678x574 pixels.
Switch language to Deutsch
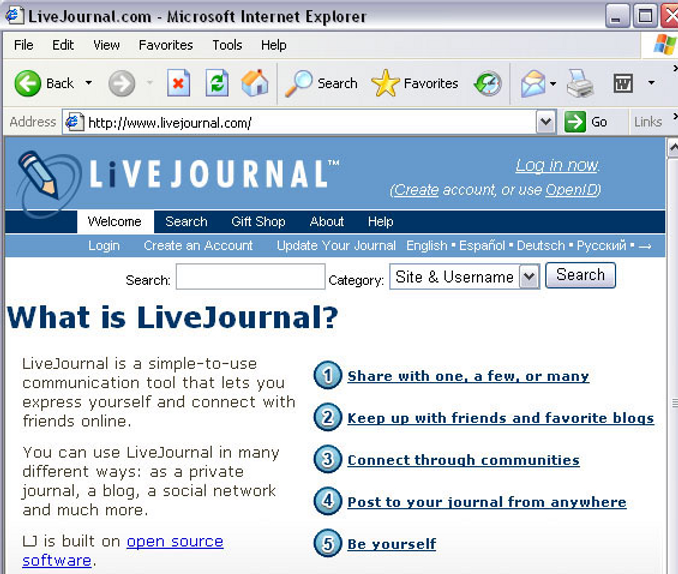pos(541,246)
